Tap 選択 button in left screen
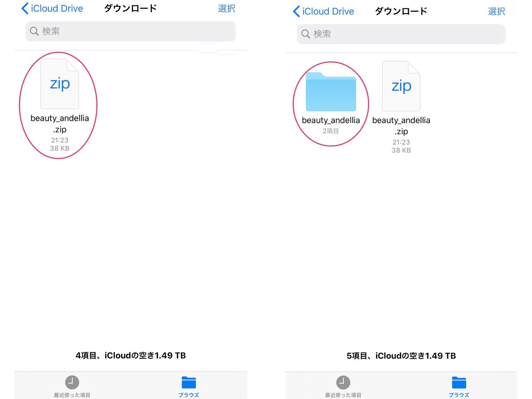 pos(227,8)
